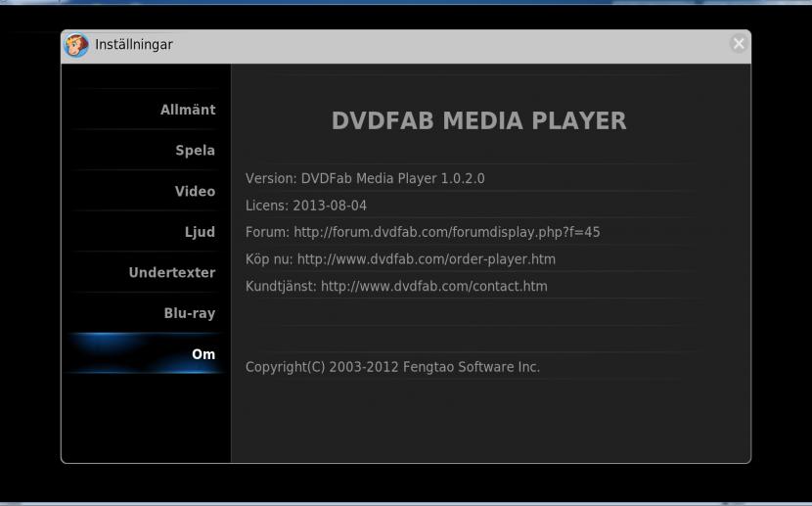The width and height of the screenshot is (812, 506).
Task: Click the Version 1.0.2.0 text line
Action: click(x=365, y=179)
